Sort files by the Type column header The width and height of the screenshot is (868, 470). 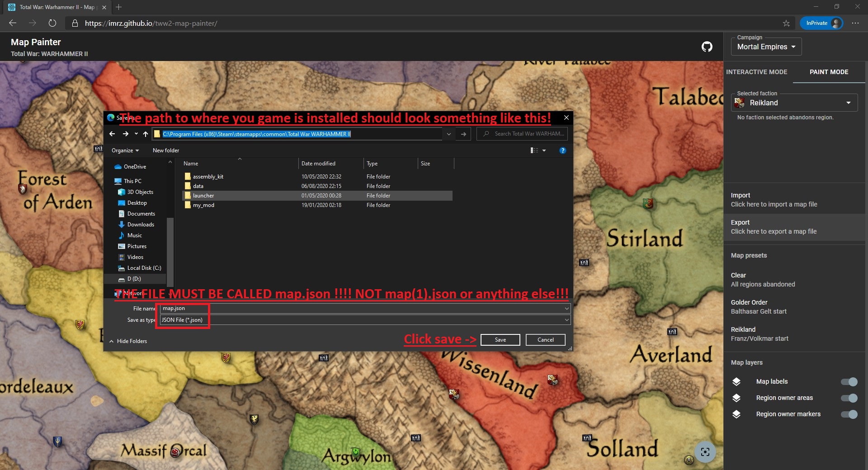[390, 164]
